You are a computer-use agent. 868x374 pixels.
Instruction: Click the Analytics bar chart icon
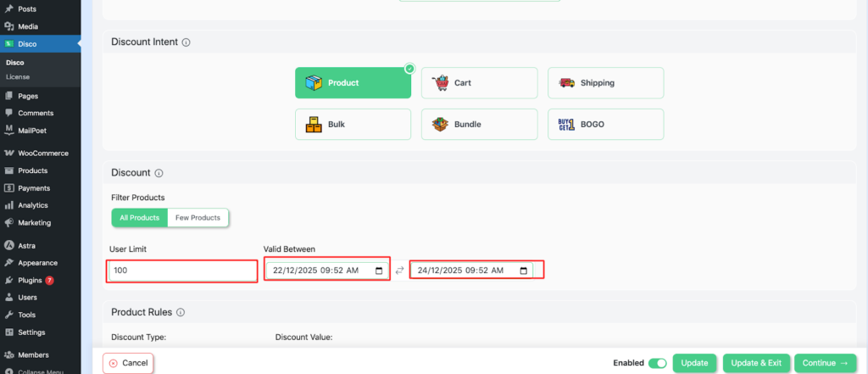[x=8, y=205]
